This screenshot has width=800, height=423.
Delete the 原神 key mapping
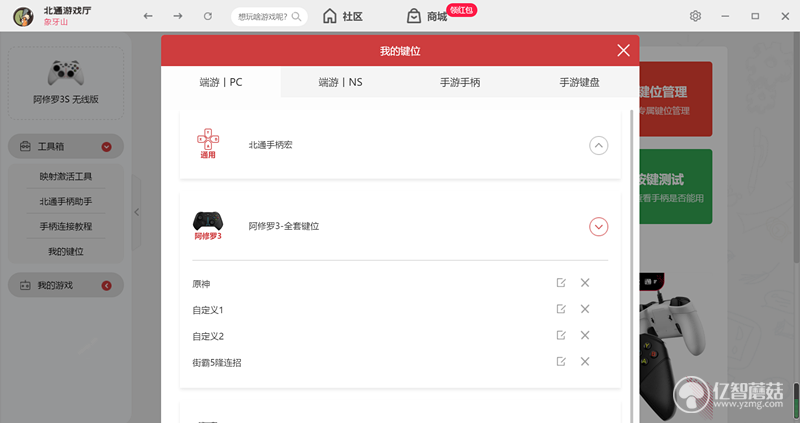(x=585, y=283)
